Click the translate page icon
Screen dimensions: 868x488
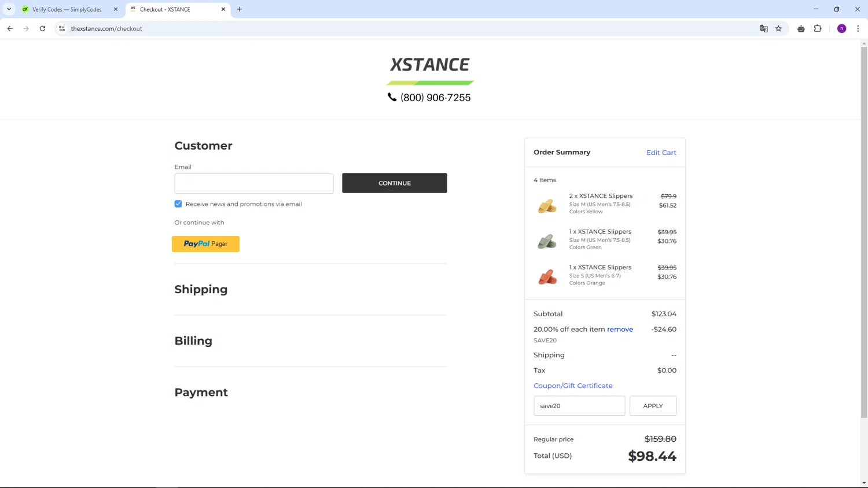tap(764, 28)
